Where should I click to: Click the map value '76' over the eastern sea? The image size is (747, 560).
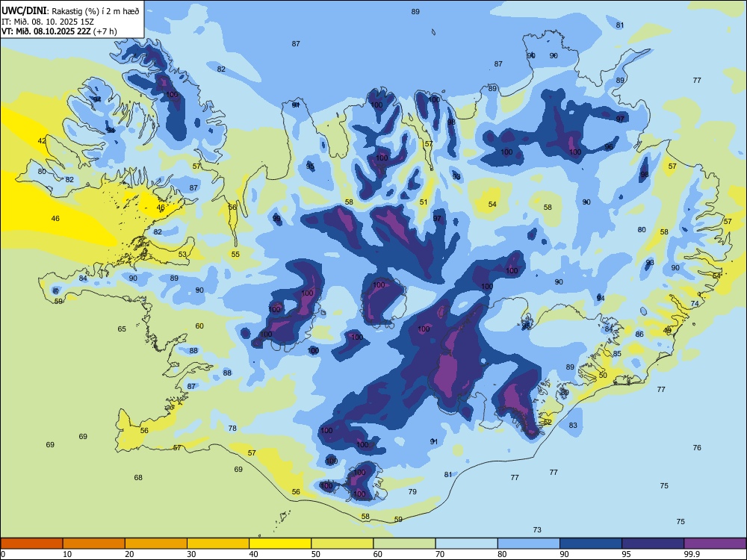(x=697, y=447)
